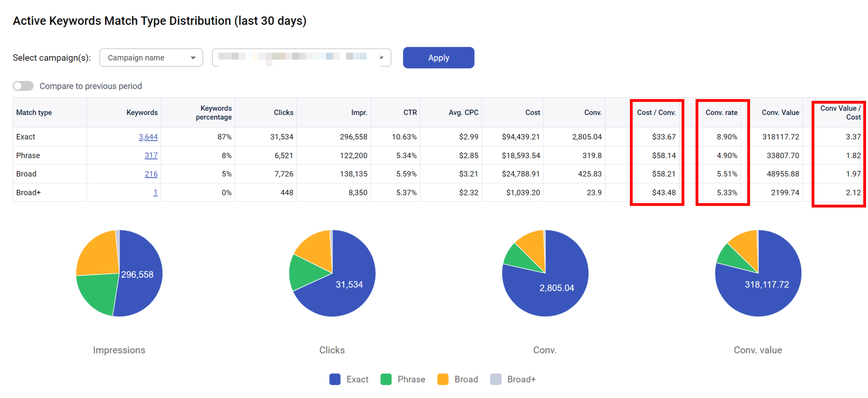Open the 216 Broad keywords link
This screenshot has height=398, width=868.
tap(151, 174)
